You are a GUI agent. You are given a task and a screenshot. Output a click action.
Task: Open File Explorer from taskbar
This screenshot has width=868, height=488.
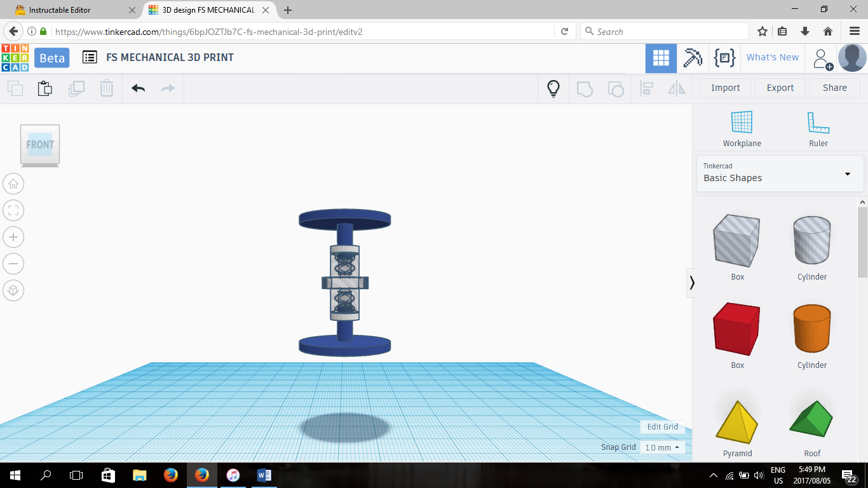coord(139,475)
